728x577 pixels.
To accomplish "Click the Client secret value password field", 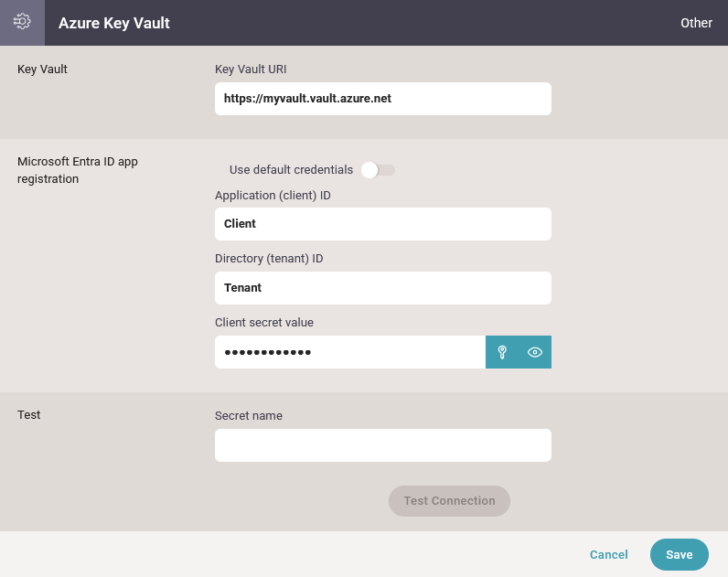I will coord(350,352).
